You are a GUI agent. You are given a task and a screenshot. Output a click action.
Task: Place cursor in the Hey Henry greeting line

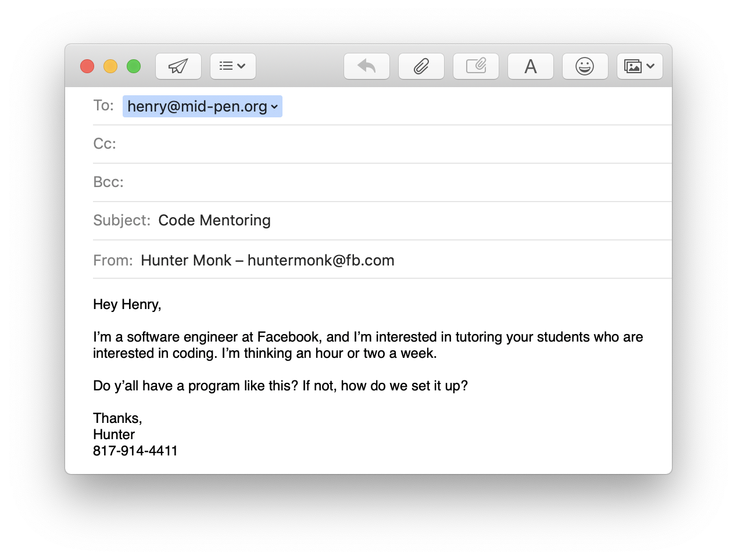pos(127,304)
